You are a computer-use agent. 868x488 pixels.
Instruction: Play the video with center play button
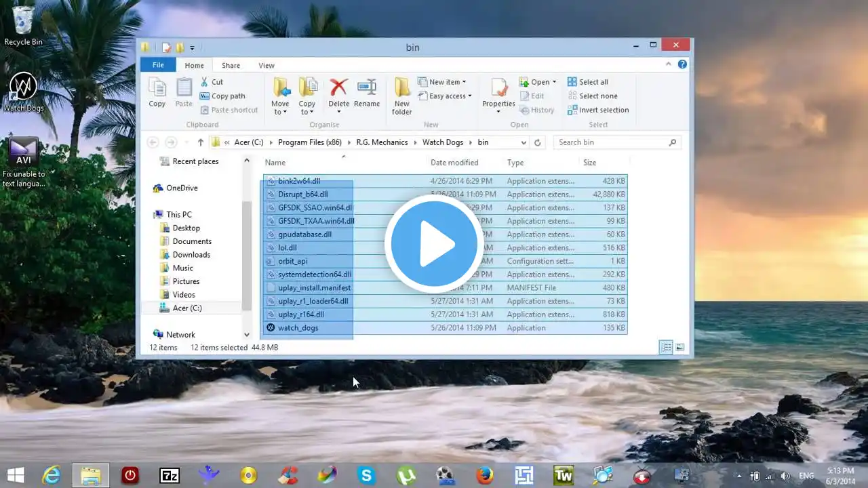pos(434,244)
